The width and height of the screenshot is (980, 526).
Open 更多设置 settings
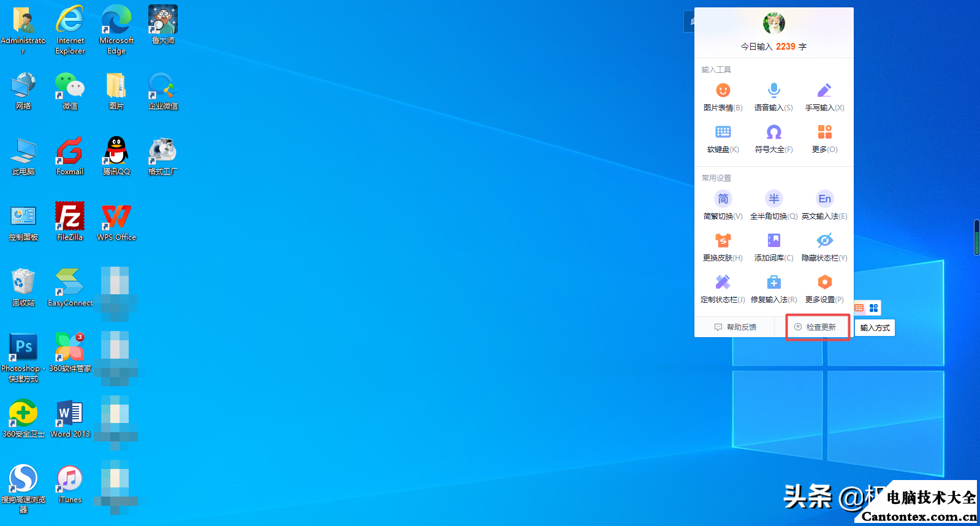[x=824, y=289]
